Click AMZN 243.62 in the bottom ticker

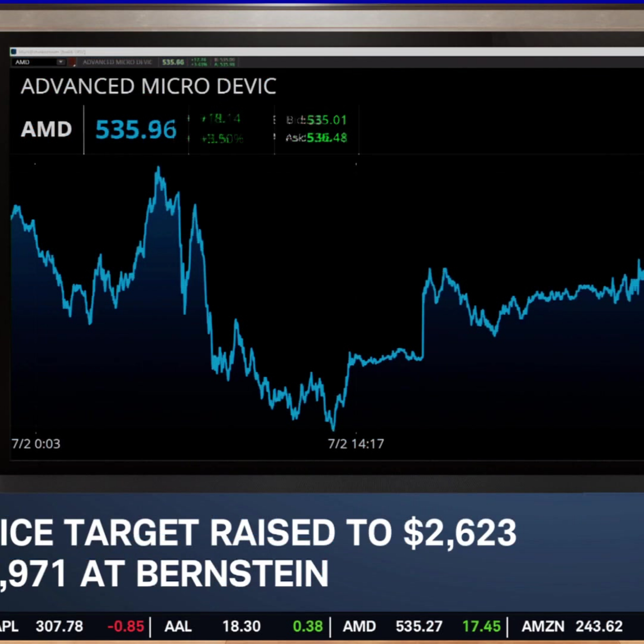pos(572,627)
